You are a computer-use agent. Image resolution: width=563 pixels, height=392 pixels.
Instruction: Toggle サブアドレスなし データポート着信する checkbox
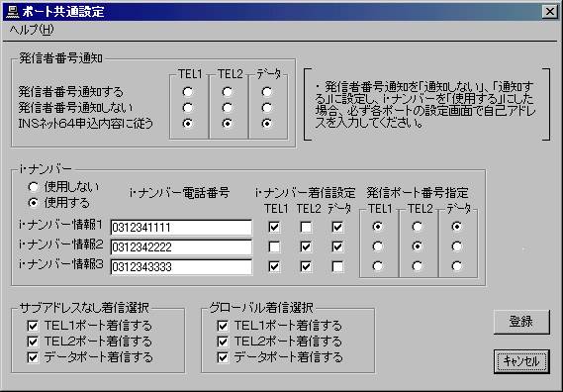tap(33, 357)
